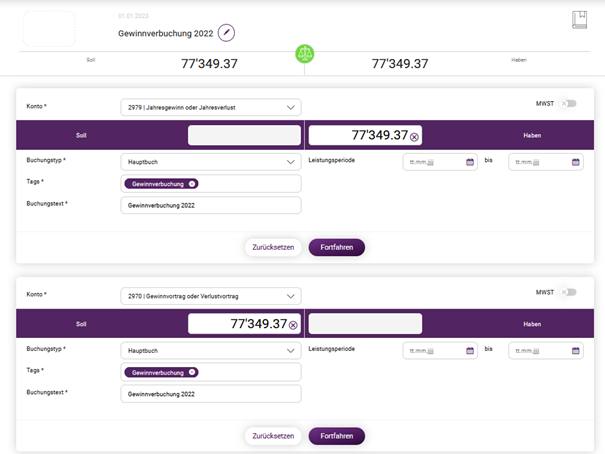Clear the Haben amount in first entry
The image size is (605, 454).
pyautogui.click(x=414, y=137)
